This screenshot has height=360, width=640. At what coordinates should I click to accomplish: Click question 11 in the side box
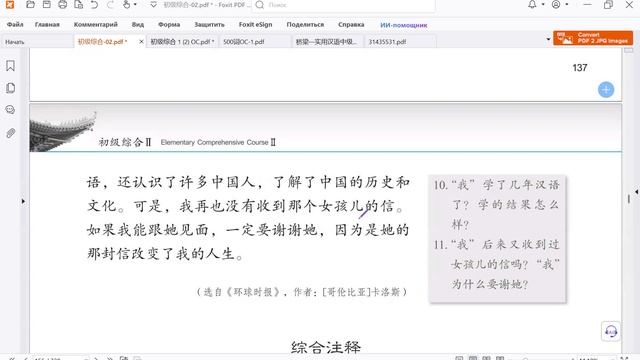click(496, 264)
